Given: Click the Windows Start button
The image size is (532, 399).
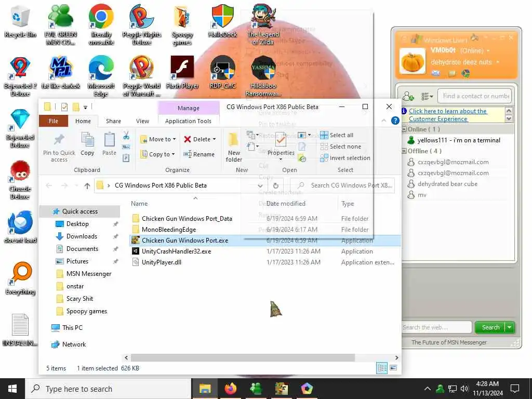Looking at the screenshot, I should coord(12,389).
